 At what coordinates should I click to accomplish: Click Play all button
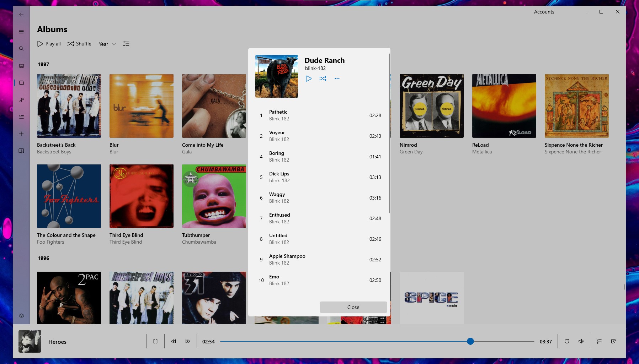(49, 44)
